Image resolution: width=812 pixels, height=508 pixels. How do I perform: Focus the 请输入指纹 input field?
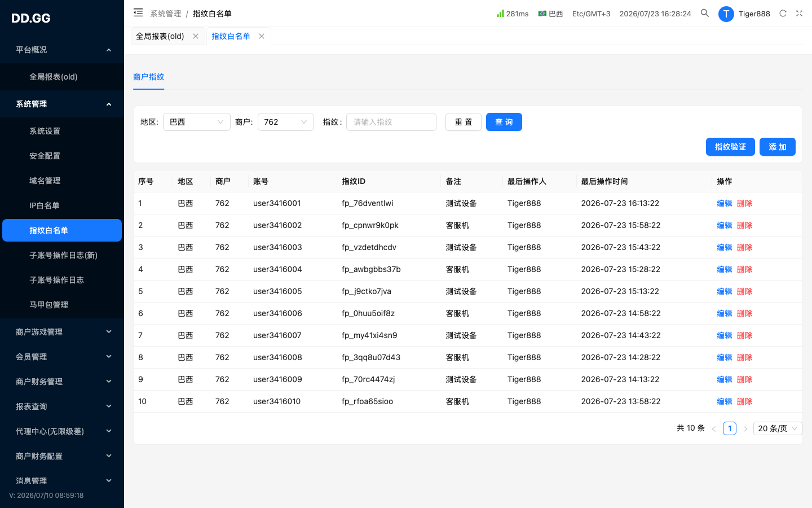[x=391, y=122]
